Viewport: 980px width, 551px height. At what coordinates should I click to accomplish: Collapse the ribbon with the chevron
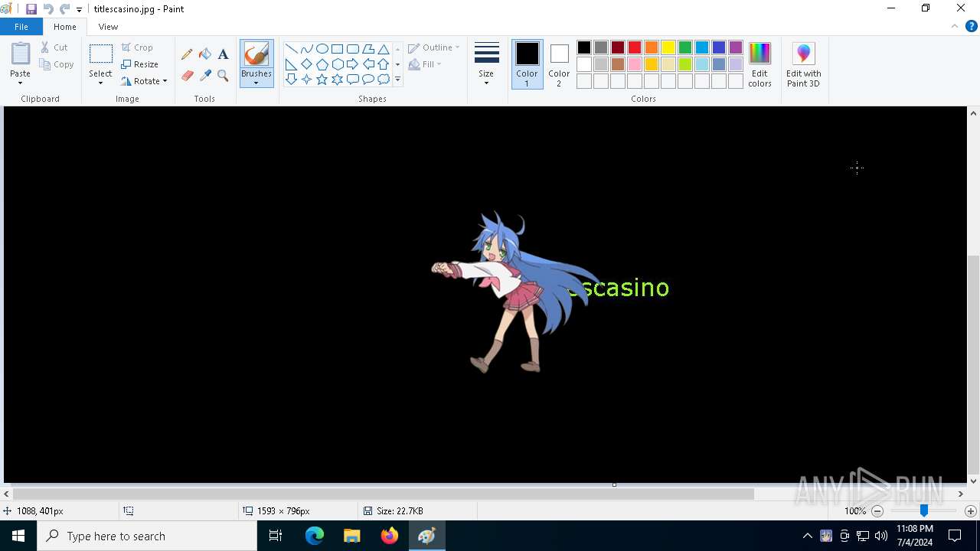click(x=955, y=26)
